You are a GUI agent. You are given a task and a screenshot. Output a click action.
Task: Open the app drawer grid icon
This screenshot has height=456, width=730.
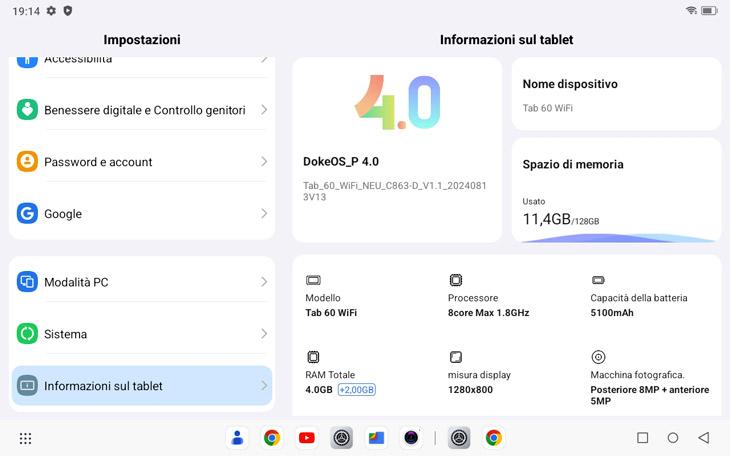tap(26, 438)
